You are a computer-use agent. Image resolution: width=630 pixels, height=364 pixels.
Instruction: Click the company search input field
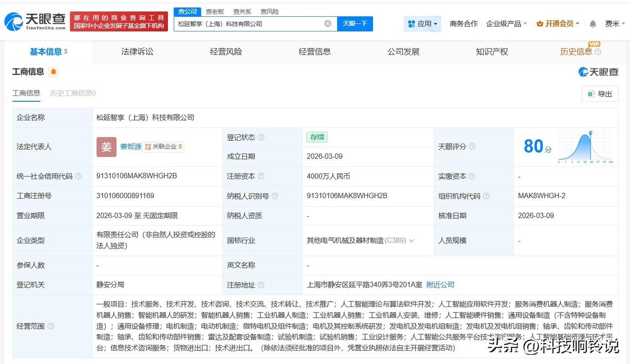246,23
